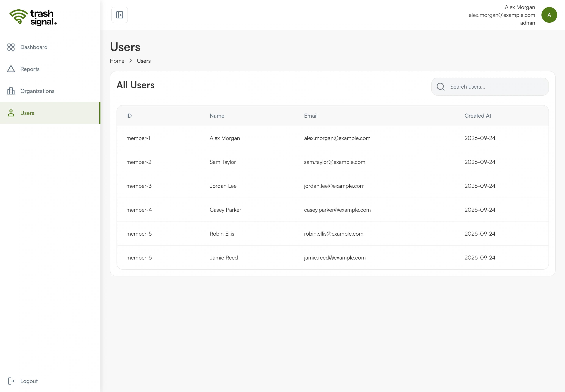Open the Dashboard menu item

(x=50, y=47)
